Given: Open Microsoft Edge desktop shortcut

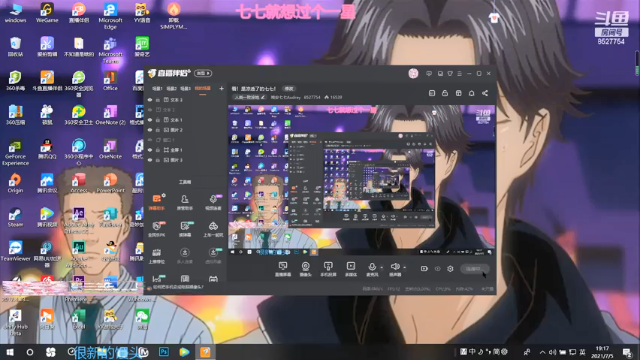Looking at the screenshot, I should pyautogui.click(x=110, y=16).
